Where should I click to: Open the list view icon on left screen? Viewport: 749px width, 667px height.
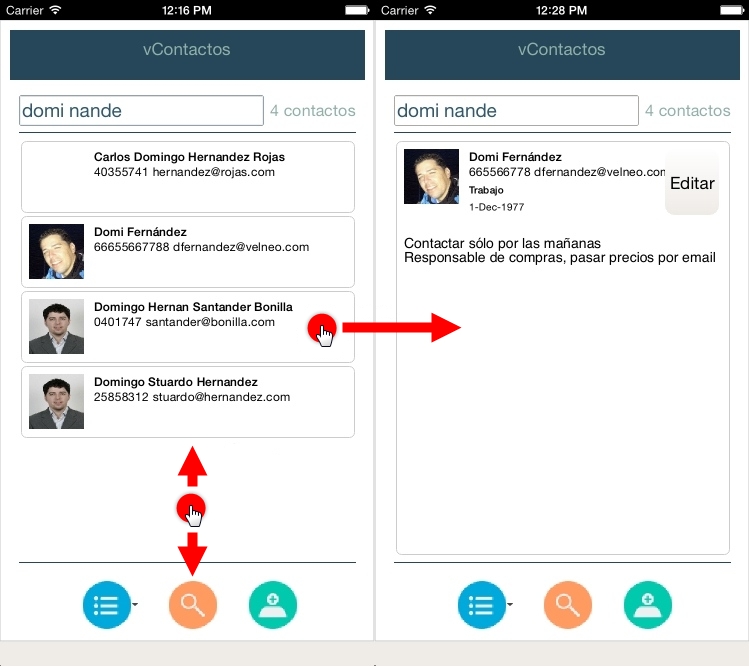click(106, 605)
